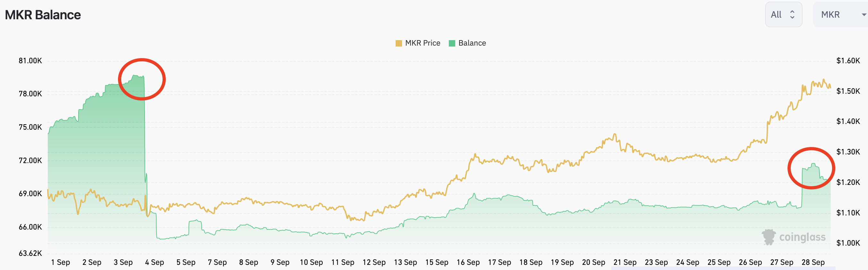Image resolution: width=868 pixels, height=270 pixels.
Task: Click the MKR Balance chart title
Action: coord(43,15)
